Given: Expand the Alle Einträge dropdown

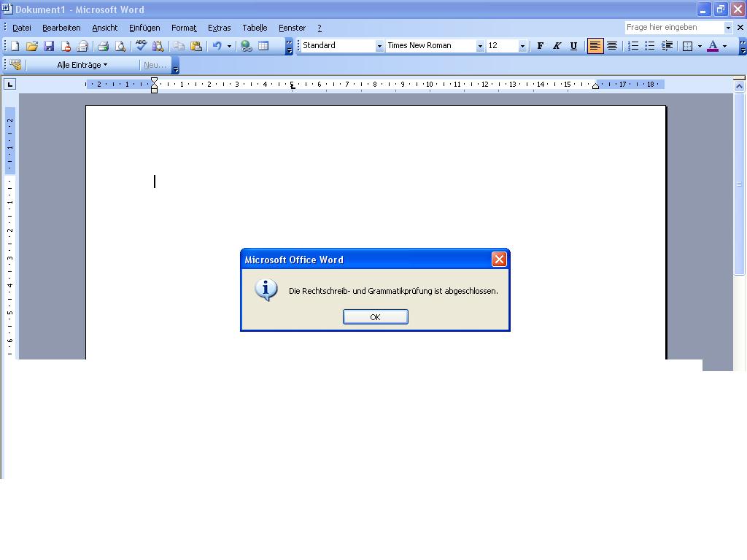Looking at the screenshot, I should pos(82,65).
